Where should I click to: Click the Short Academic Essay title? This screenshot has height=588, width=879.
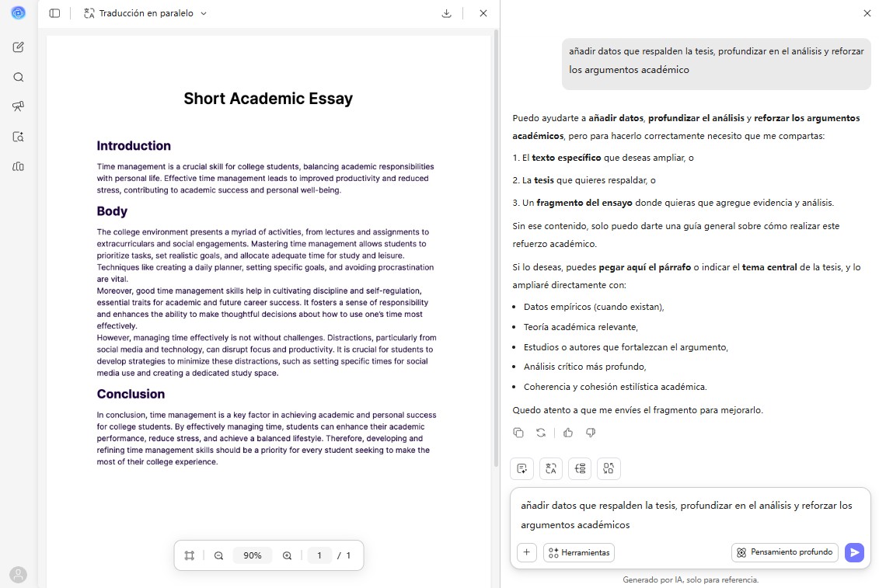point(268,99)
